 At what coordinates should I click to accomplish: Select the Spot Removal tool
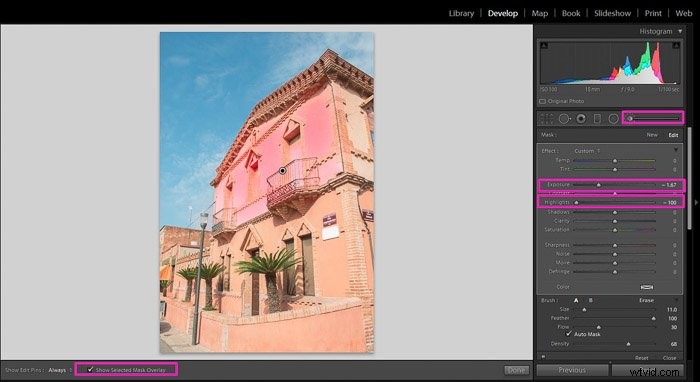pos(564,119)
